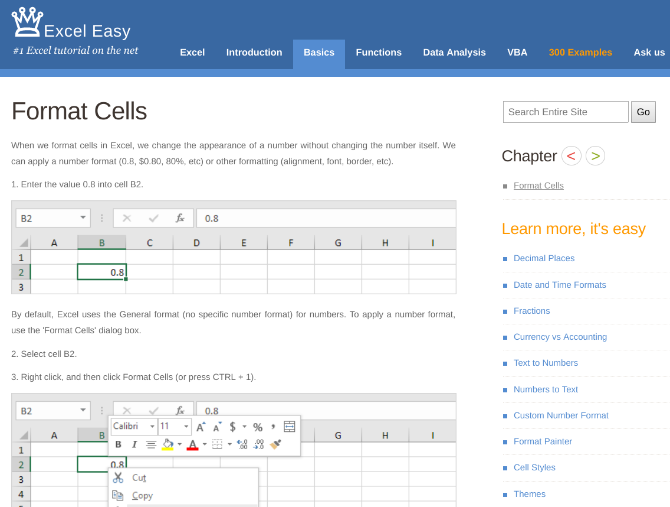Click the Search Entire Site field

tap(565, 112)
